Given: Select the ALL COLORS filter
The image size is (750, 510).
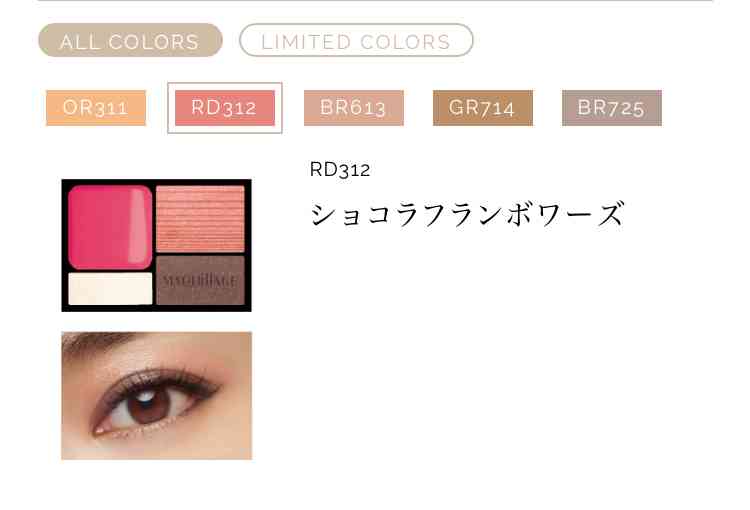Looking at the screenshot, I should click(130, 40).
